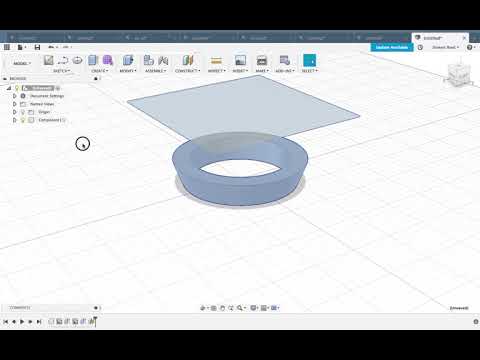
Task: Click the sketch circle tool icon
Action: [x=77, y=60]
